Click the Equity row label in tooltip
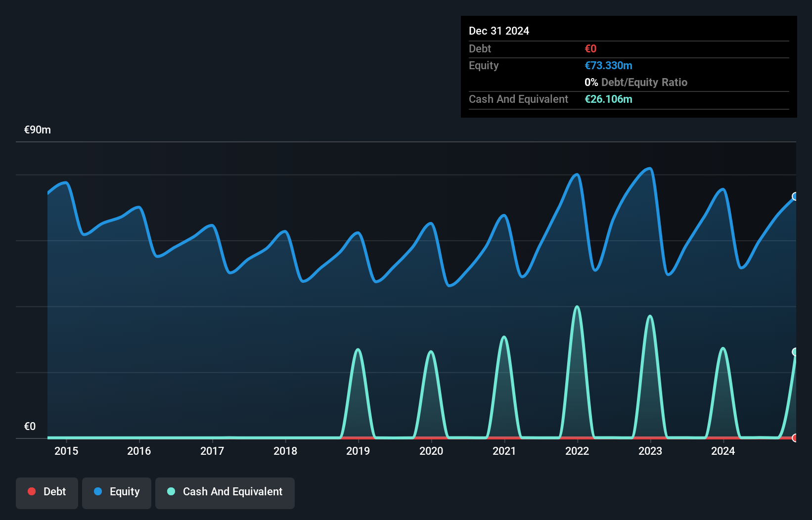This screenshot has height=520, width=812. tap(484, 65)
